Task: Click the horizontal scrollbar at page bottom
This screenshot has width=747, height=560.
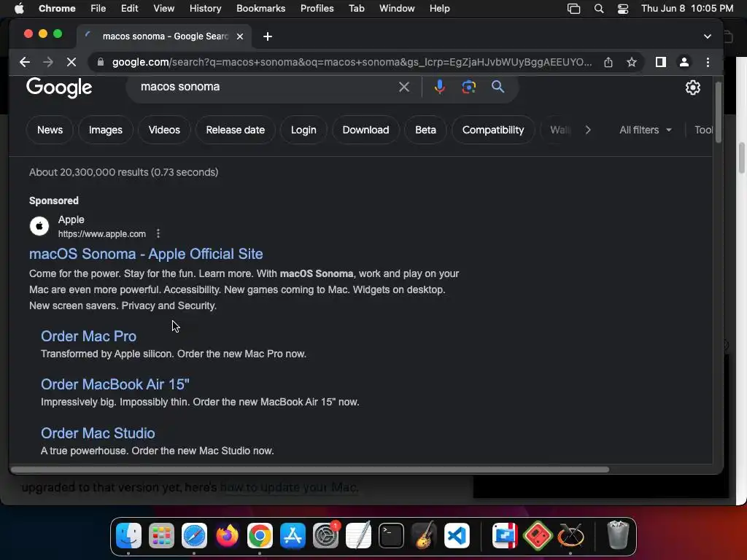Action: pos(309,470)
